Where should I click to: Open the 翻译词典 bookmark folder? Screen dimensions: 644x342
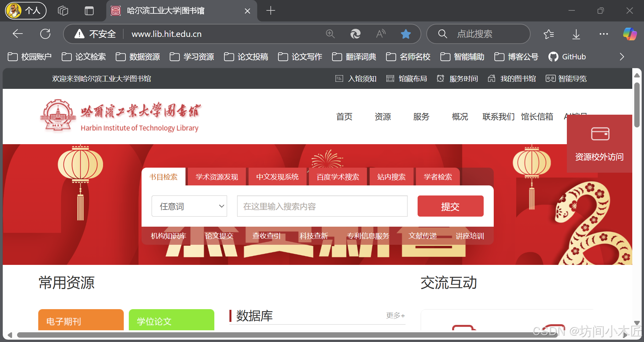coord(354,57)
